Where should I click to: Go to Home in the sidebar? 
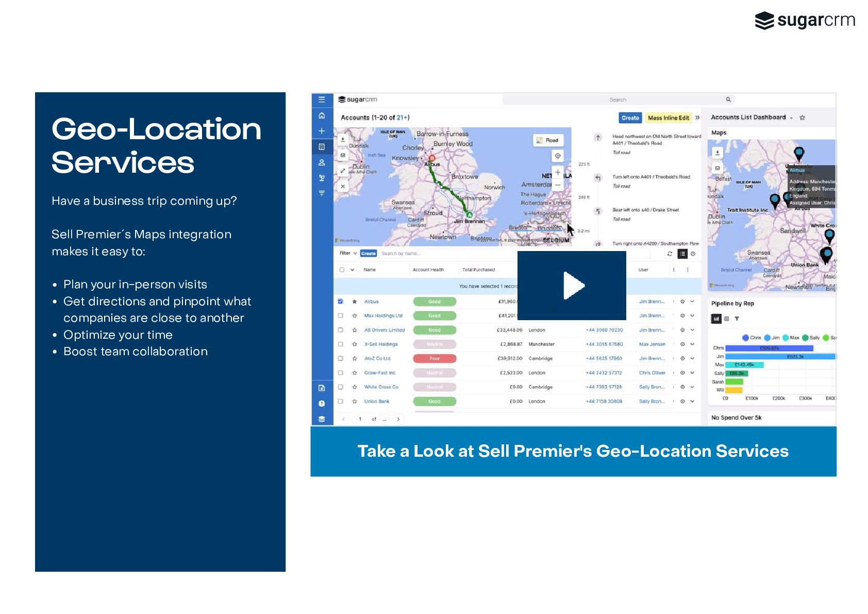pos(322,115)
